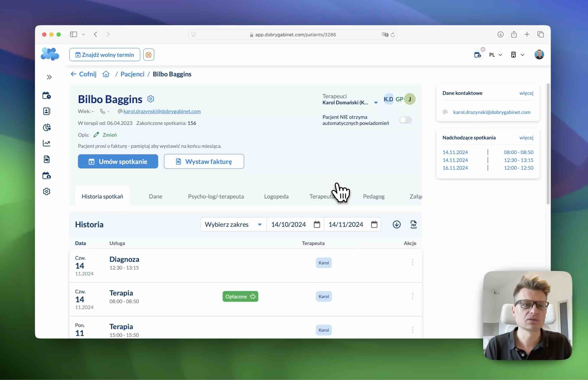588x380 pixels.
Task: Click Zmień to edit the description
Action: click(x=110, y=135)
